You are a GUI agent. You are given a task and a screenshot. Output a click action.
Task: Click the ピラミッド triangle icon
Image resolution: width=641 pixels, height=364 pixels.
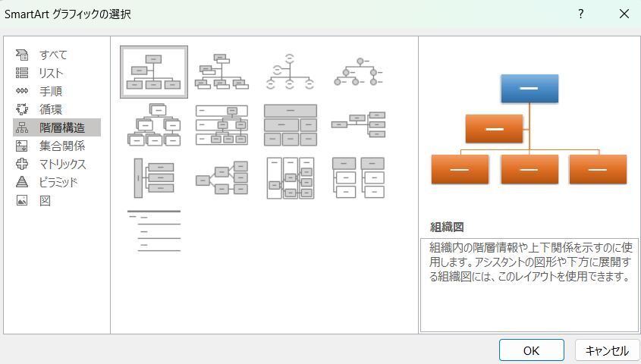click(22, 182)
